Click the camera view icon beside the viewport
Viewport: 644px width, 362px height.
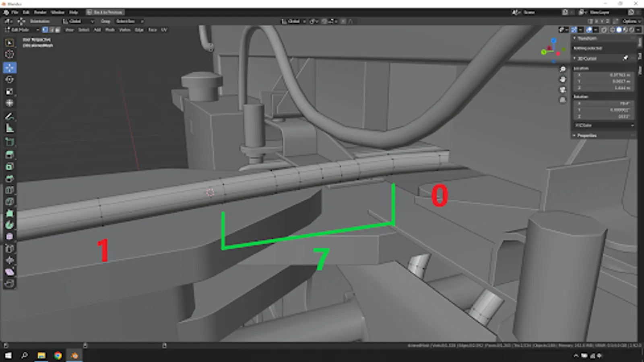pos(563,89)
